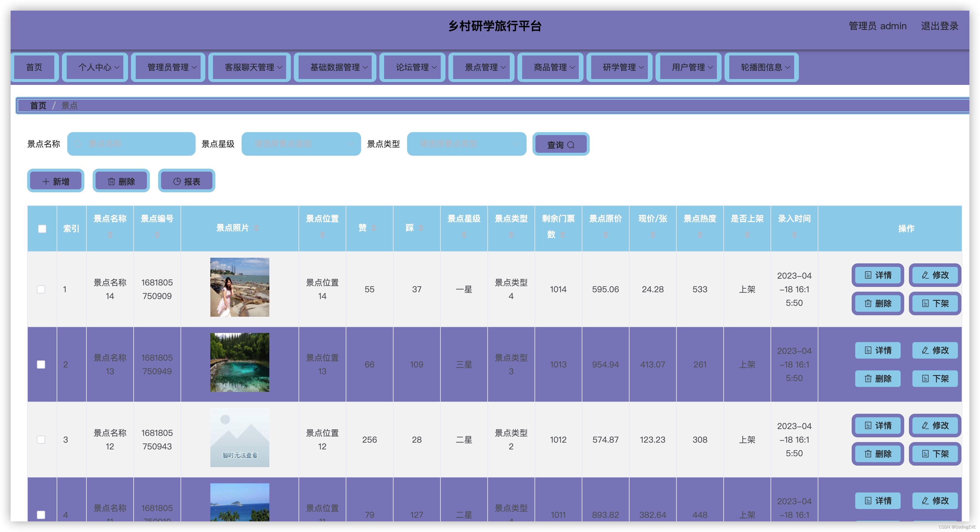Click 删除 for 景点名称12 row
Screen dimensions: 980x532
pos(878,454)
